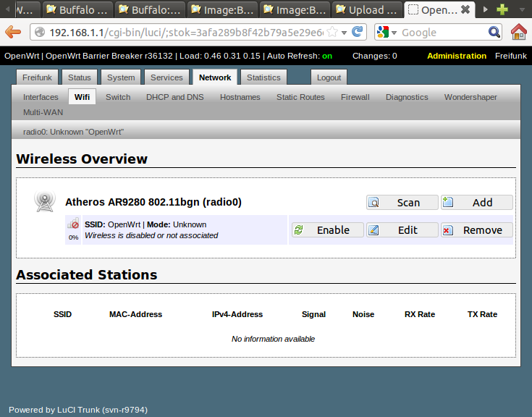The image size is (532, 417).
Task: Click the home icon in browser toolbar
Action: (518, 32)
